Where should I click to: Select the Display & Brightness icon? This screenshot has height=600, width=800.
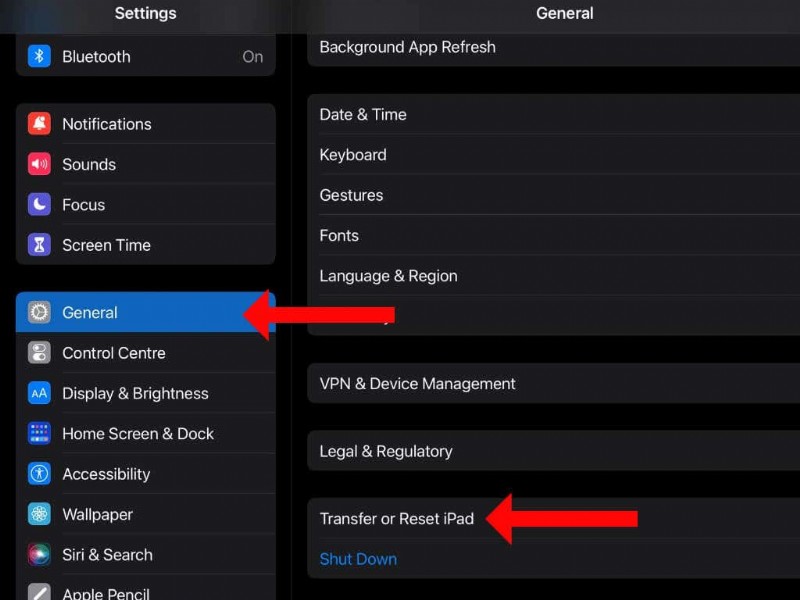point(38,393)
